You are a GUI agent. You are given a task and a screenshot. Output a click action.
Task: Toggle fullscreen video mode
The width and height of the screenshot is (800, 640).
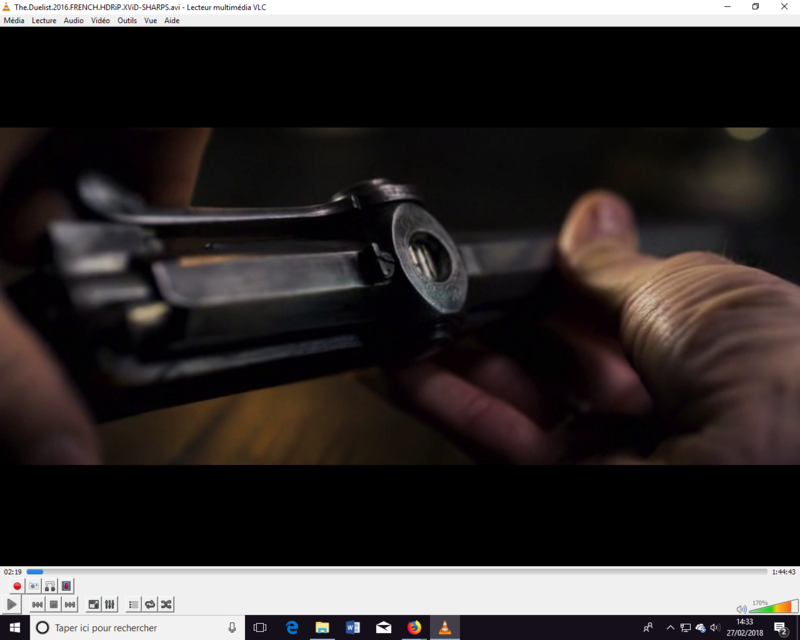(x=93, y=605)
